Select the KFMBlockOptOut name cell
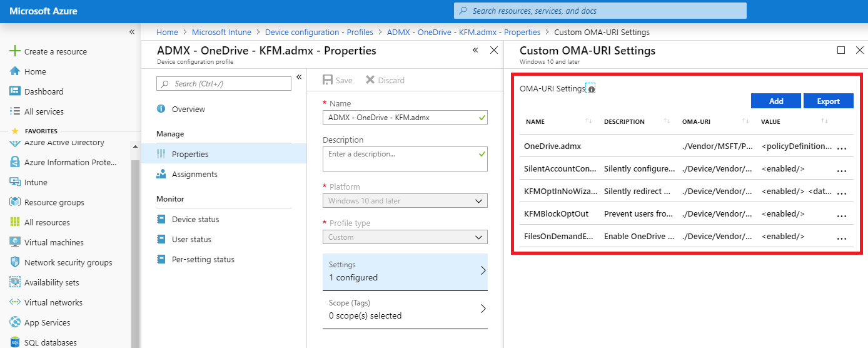The height and width of the screenshot is (348, 868). [556, 214]
